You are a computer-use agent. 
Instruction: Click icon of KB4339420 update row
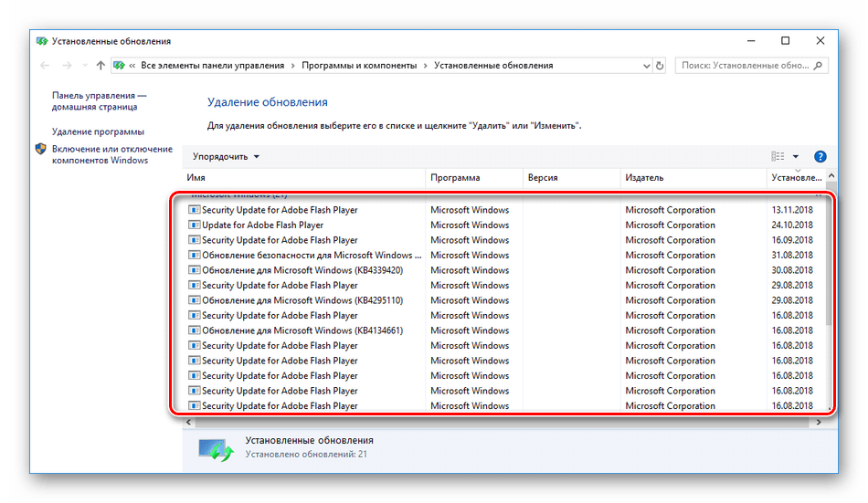point(194,270)
